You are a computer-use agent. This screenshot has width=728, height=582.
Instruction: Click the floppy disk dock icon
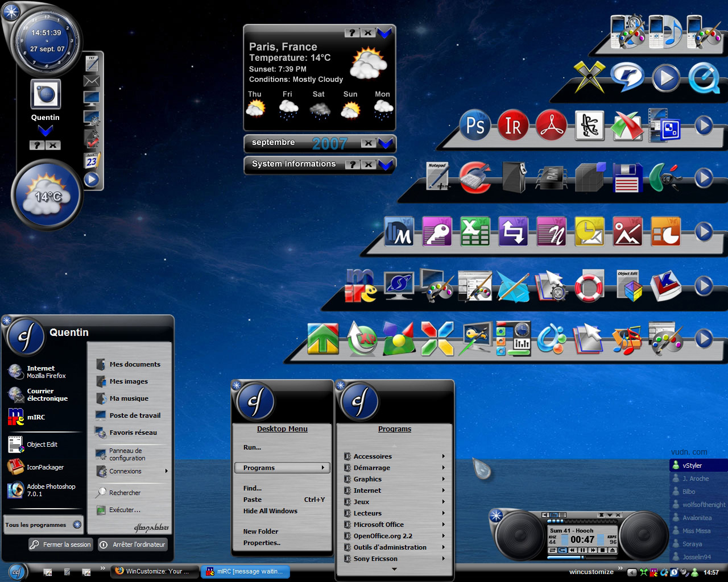[x=627, y=178]
